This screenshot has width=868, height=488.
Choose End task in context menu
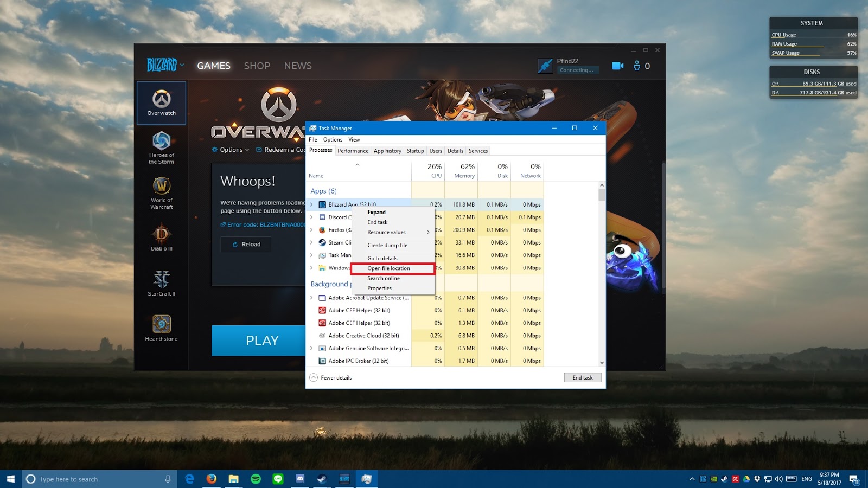tap(393, 222)
